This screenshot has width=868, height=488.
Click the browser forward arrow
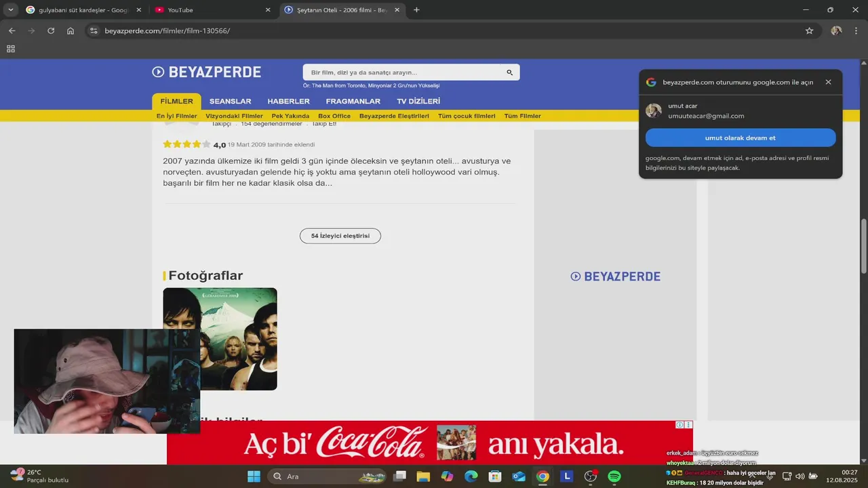point(31,30)
